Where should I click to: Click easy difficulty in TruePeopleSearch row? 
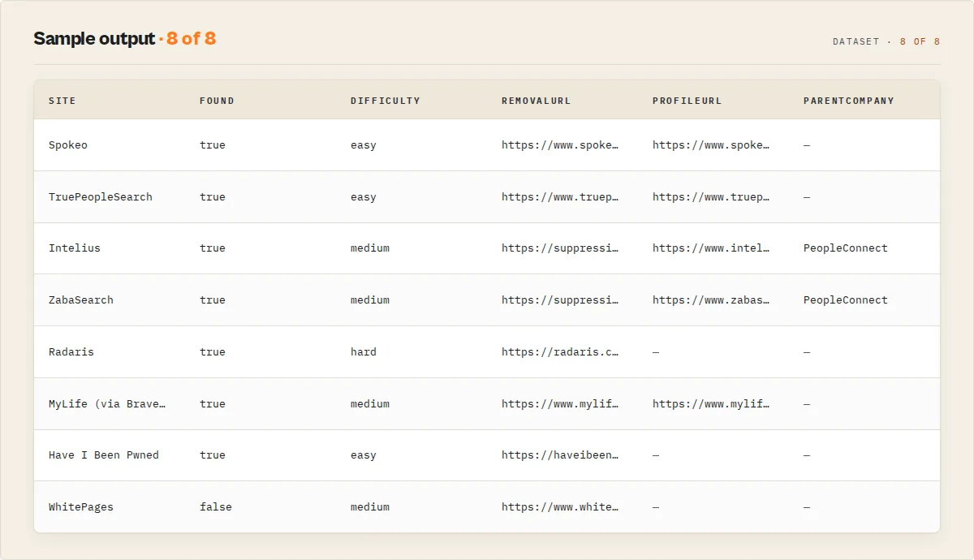(x=364, y=197)
